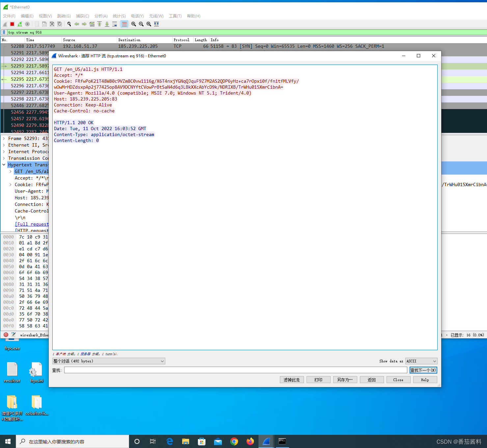Screen dimensions: 487x448
Task: Close the capture file icon
Action: click(x=52, y=24)
